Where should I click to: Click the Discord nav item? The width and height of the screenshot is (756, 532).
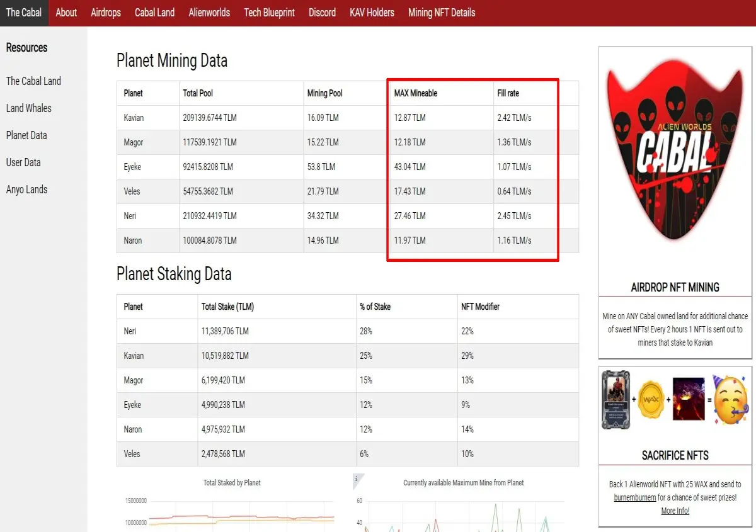tap(322, 13)
